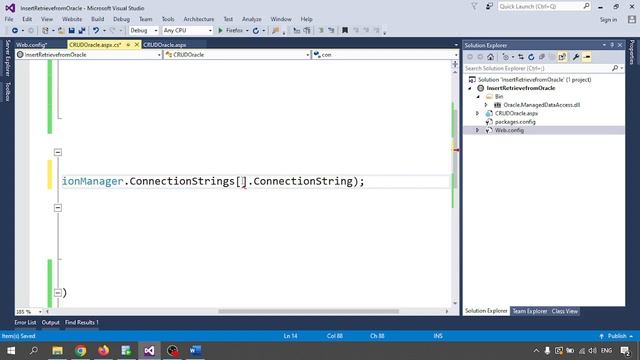Click the notifications flag icon in the title bar

[474, 6]
